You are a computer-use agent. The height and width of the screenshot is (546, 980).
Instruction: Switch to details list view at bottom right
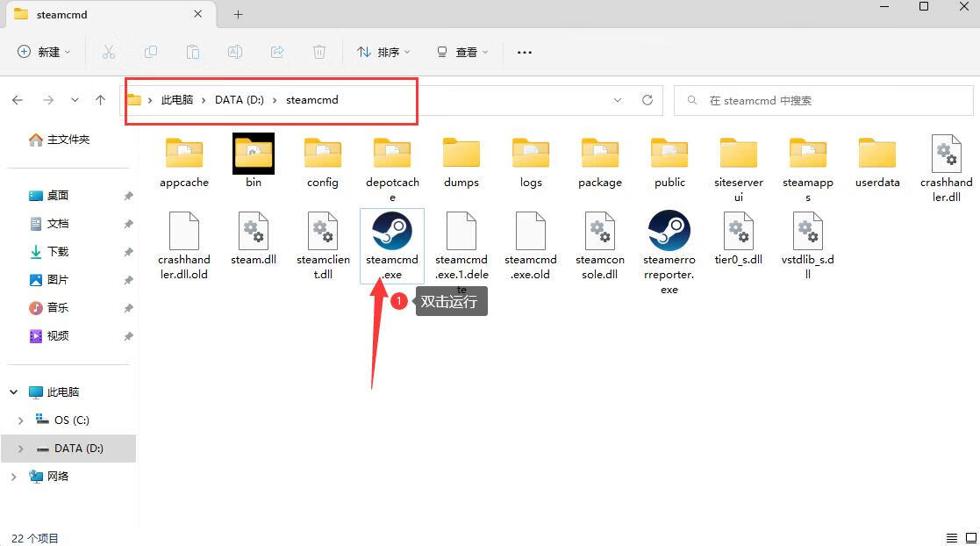pos(952,538)
